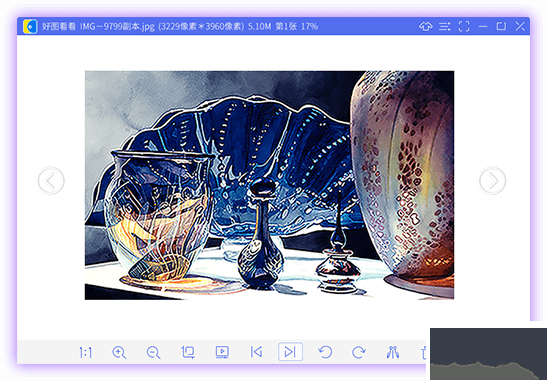Zoom out with the magnifier minus icon
547x381 pixels.
153,352
